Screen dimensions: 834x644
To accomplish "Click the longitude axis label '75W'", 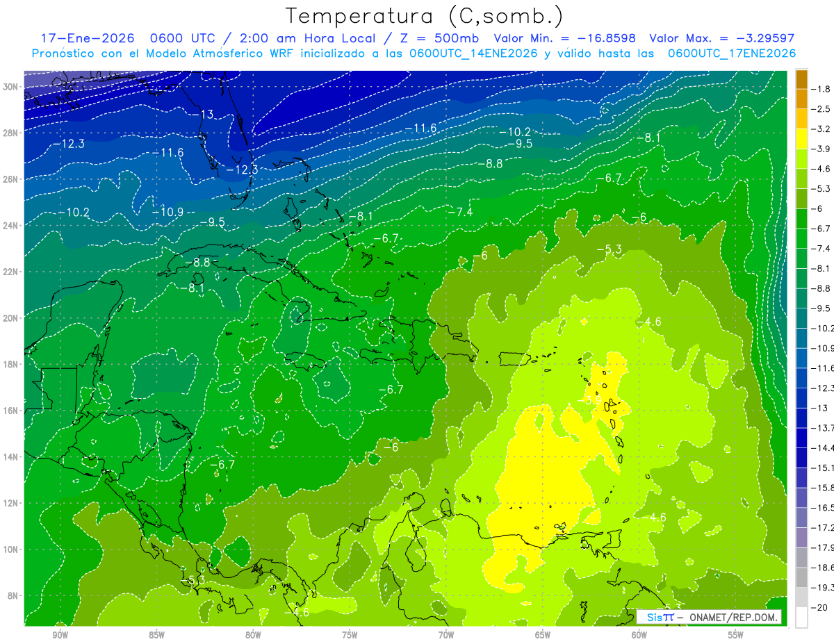I will (350, 636).
